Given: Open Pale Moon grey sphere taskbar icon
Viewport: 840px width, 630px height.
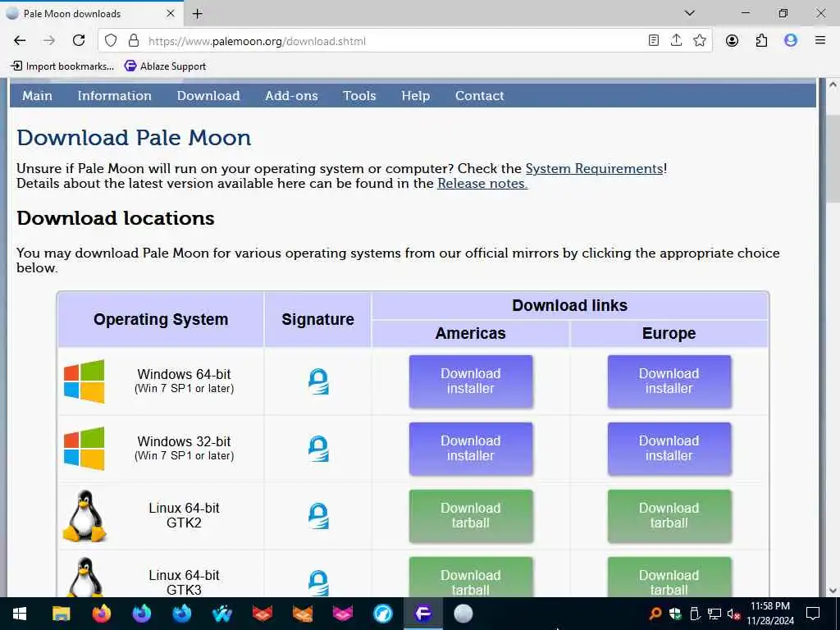Looking at the screenshot, I should (x=463, y=614).
